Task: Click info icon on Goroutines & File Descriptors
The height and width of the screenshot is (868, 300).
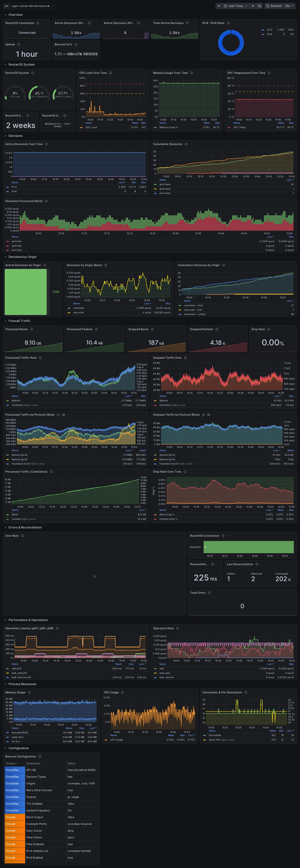Action: click(246, 692)
